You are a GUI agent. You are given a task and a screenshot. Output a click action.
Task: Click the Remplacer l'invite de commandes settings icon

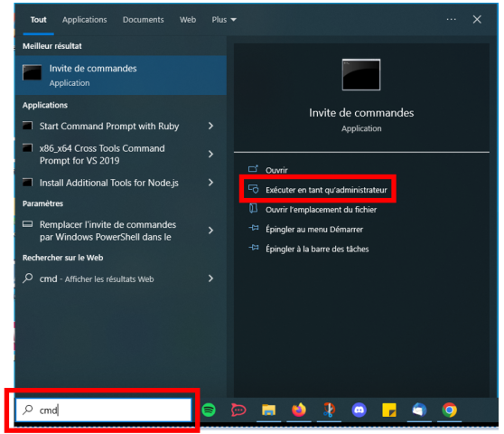pos(28,224)
